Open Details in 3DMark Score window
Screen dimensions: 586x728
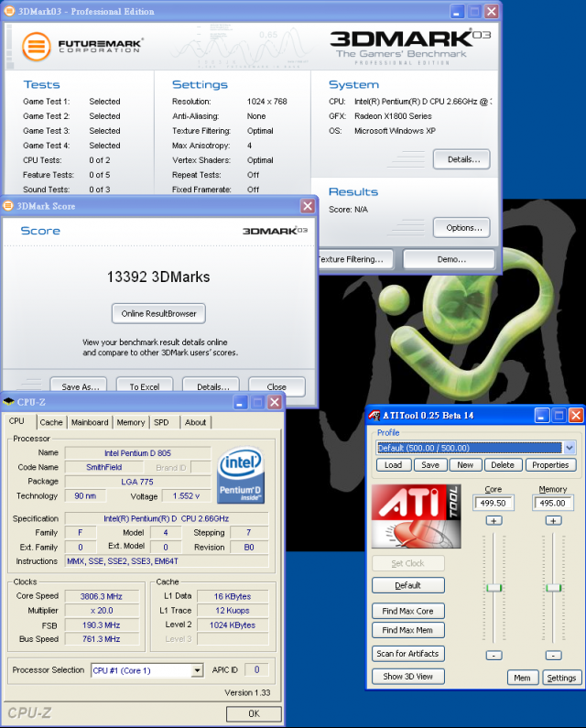coord(212,386)
